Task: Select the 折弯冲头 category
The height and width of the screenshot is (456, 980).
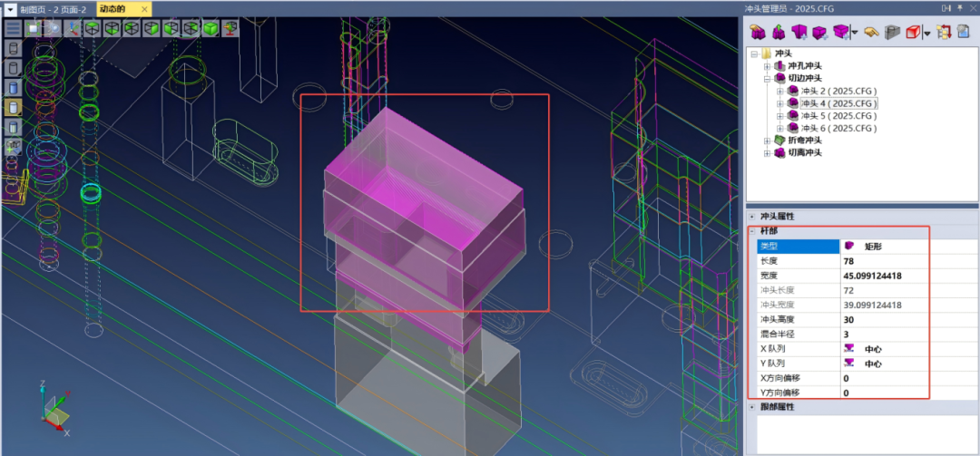Action: point(805,141)
